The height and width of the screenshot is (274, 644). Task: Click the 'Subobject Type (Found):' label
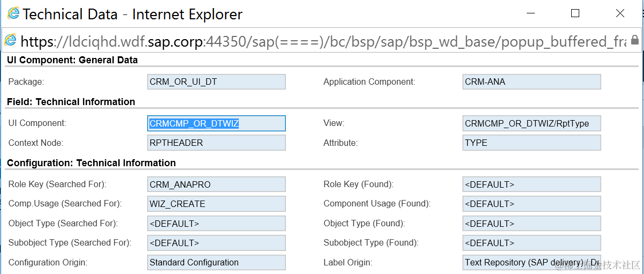(x=371, y=243)
